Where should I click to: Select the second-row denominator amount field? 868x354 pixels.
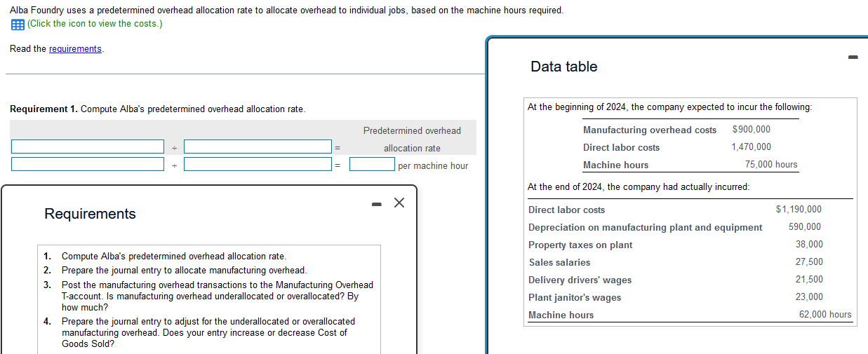[x=258, y=164]
